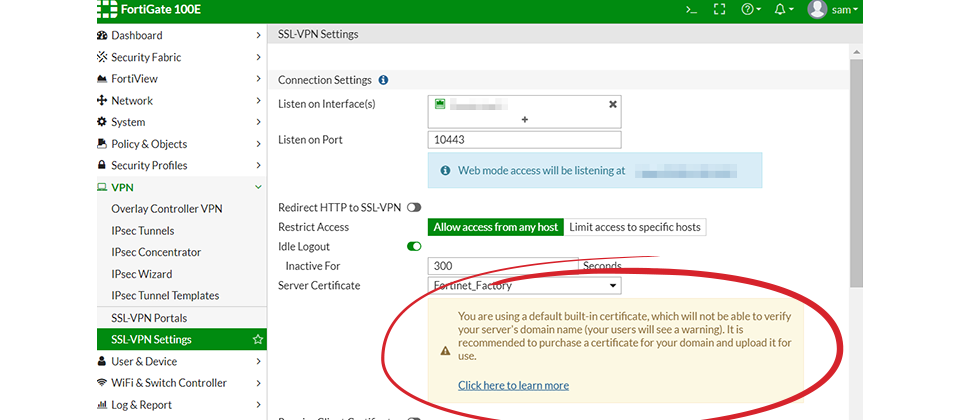This screenshot has width=960, height=420.
Task: Click the star on SSL-VPN Settings
Action: click(258, 339)
